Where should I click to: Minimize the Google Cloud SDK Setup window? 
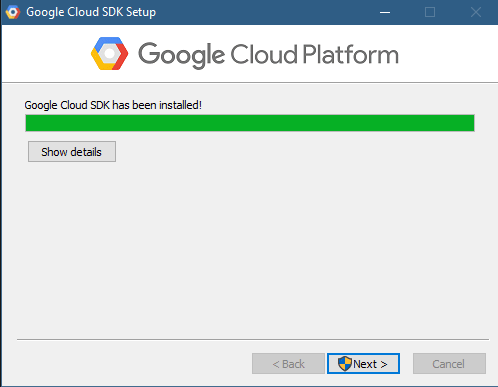(x=385, y=12)
